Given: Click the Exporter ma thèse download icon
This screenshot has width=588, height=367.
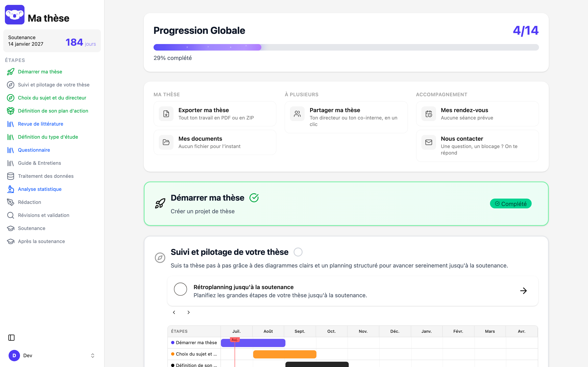Looking at the screenshot, I should point(166,114).
